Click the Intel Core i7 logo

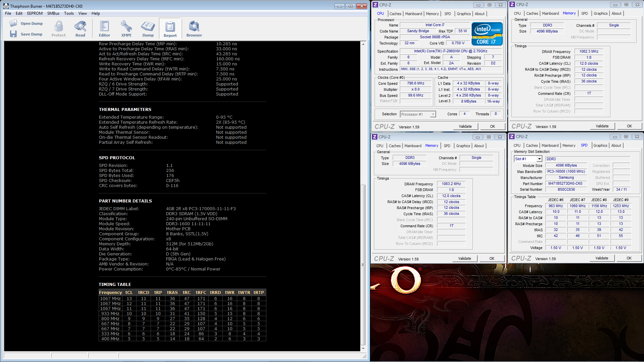point(487,34)
